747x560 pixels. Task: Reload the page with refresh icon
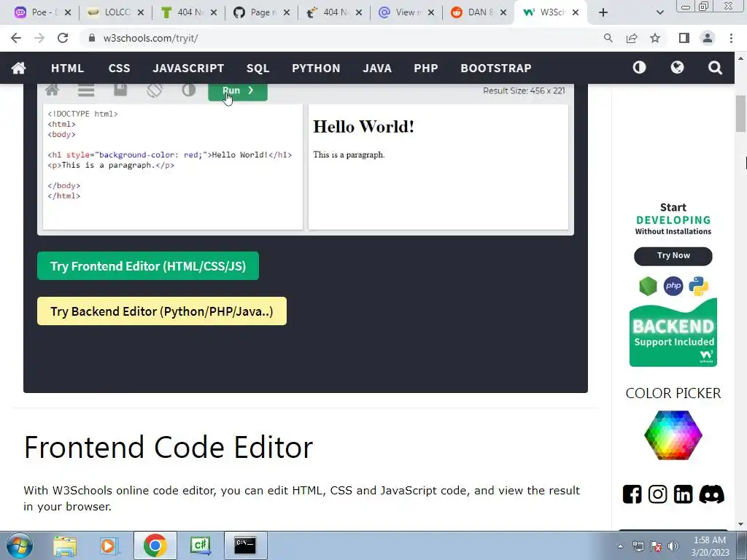63,38
